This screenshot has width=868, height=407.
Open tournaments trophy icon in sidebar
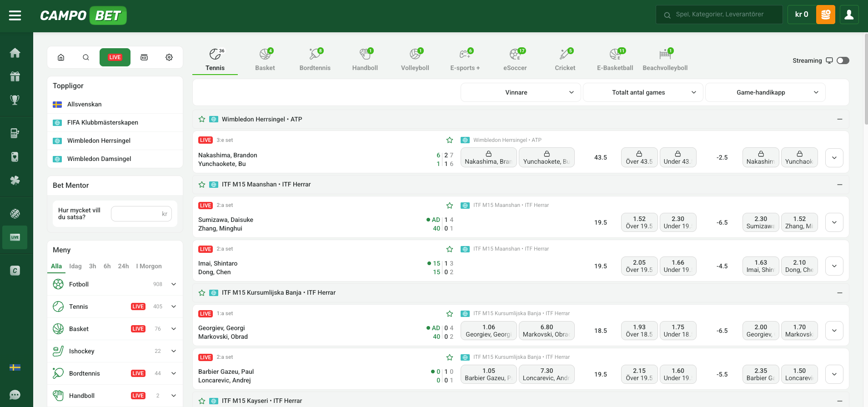(x=15, y=100)
